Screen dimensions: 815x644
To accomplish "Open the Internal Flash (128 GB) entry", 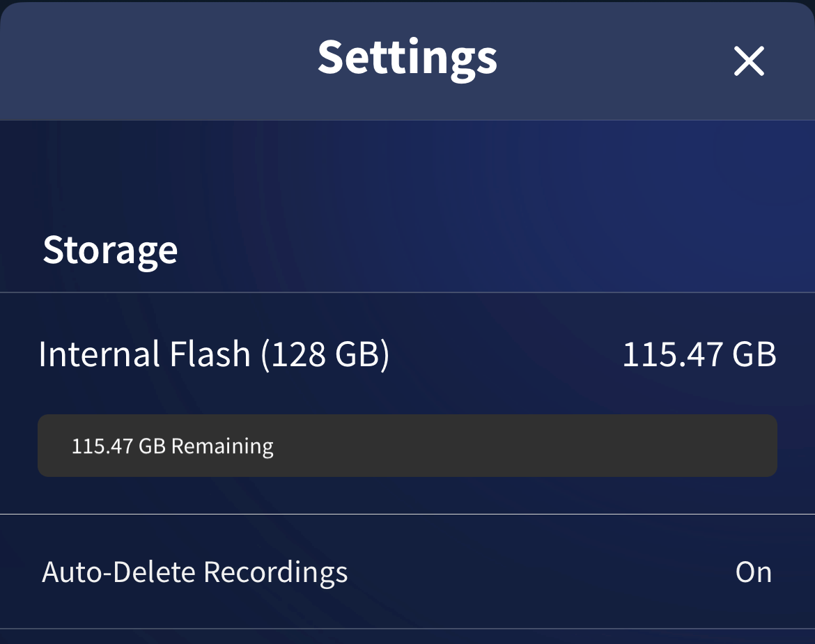I will point(407,354).
